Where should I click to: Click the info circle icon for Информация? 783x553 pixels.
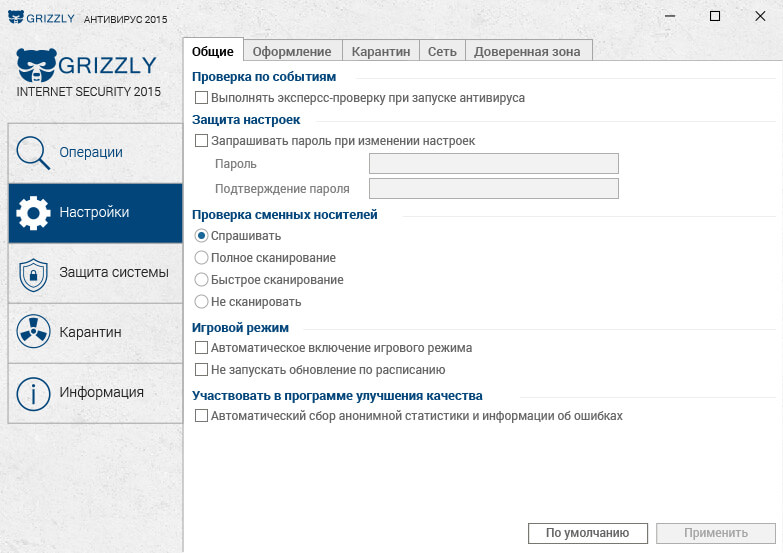(x=33, y=394)
